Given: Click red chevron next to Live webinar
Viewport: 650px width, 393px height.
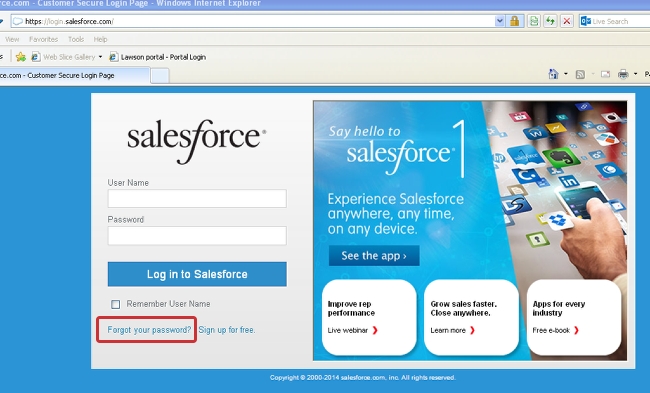Looking at the screenshot, I should [x=375, y=330].
